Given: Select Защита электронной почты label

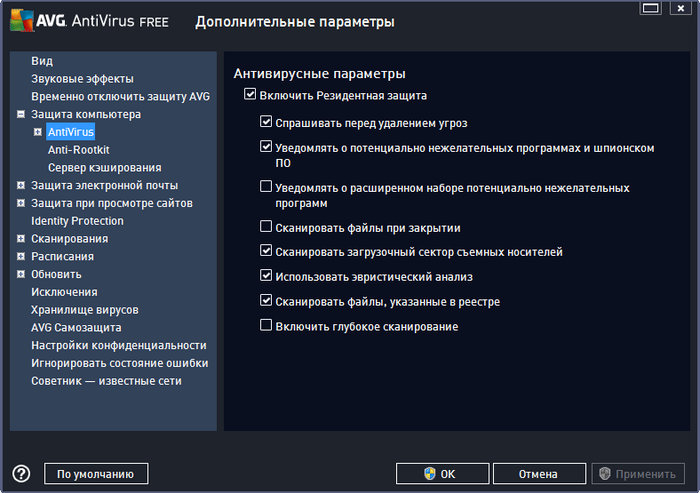Looking at the screenshot, I should click(104, 185).
